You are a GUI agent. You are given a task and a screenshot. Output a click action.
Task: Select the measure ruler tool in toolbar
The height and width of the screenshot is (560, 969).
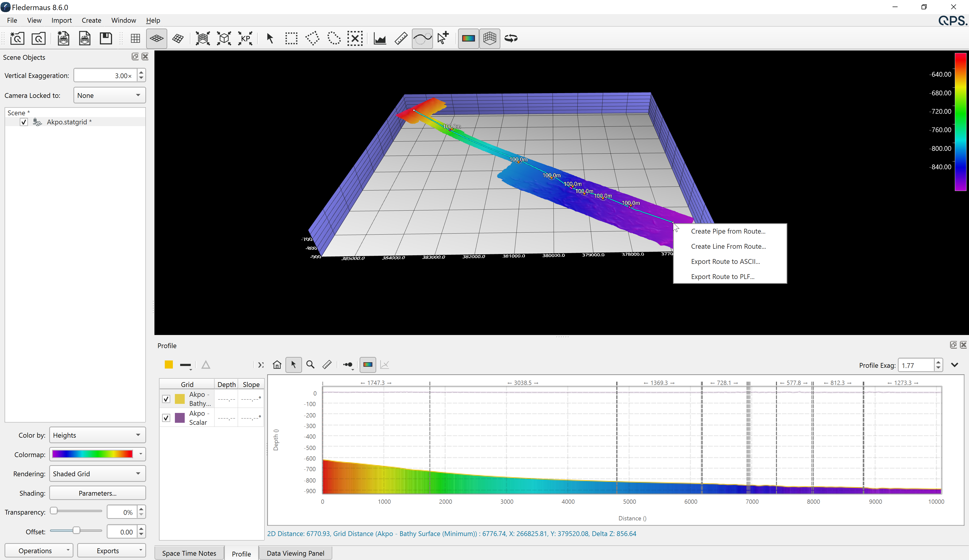tap(401, 38)
